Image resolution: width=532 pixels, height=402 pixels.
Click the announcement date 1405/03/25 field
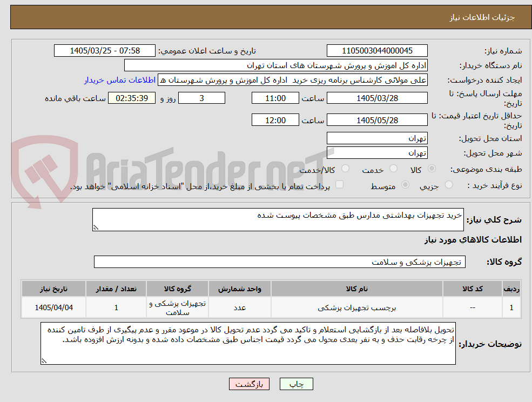click(104, 51)
